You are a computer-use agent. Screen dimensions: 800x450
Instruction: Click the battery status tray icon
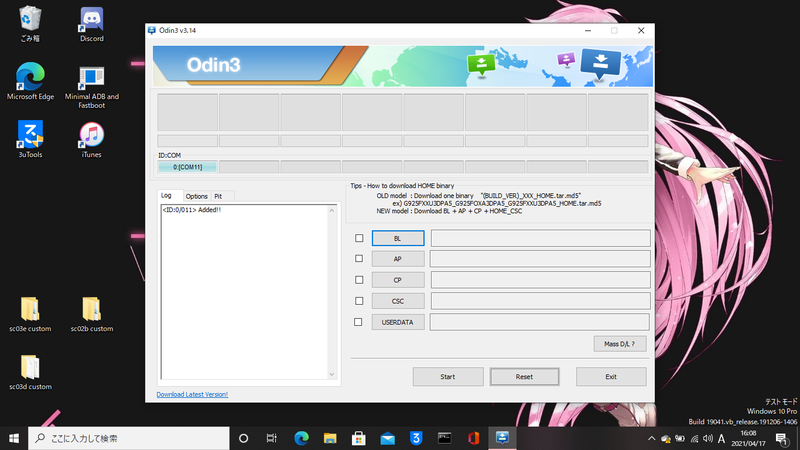pos(680,438)
